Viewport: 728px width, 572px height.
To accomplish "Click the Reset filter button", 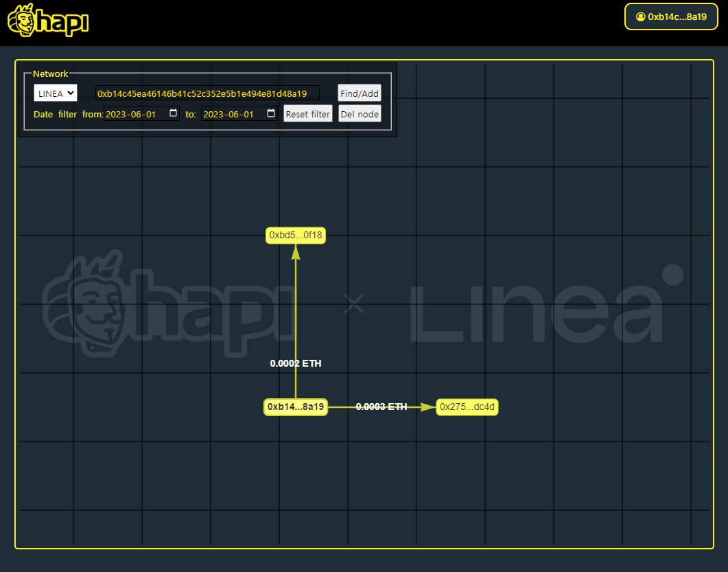I will [x=308, y=114].
